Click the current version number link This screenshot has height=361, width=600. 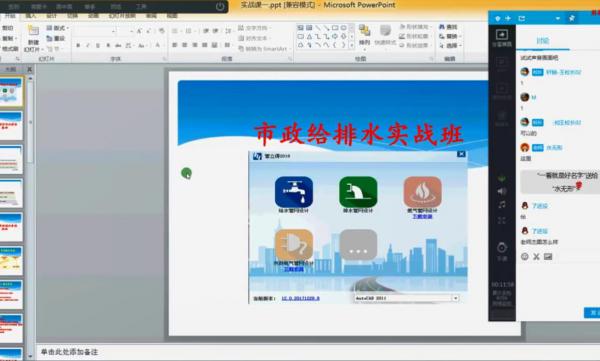click(x=300, y=298)
